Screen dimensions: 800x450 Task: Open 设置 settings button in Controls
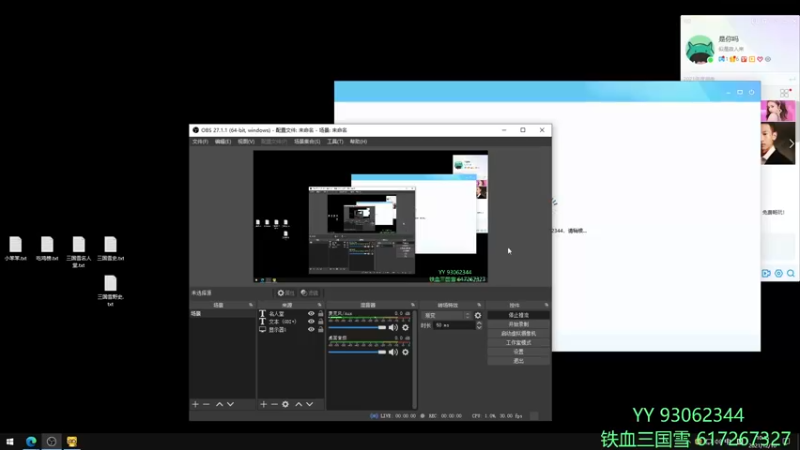[518, 352]
